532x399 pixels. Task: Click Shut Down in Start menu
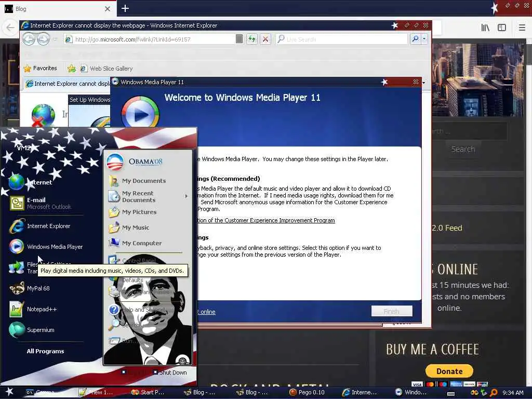[x=170, y=373]
